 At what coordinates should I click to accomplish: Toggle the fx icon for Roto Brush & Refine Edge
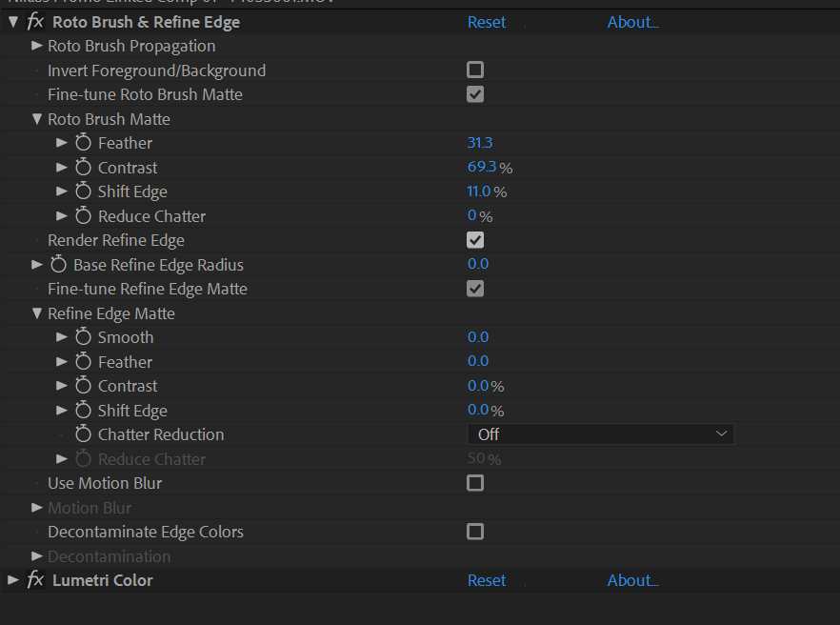pos(35,22)
